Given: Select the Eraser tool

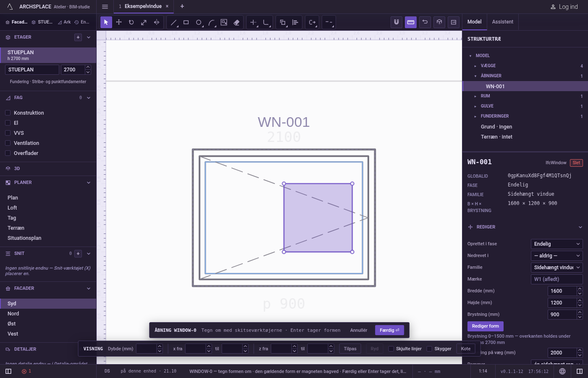Looking at the screenshot, I should tap(236, 22).
